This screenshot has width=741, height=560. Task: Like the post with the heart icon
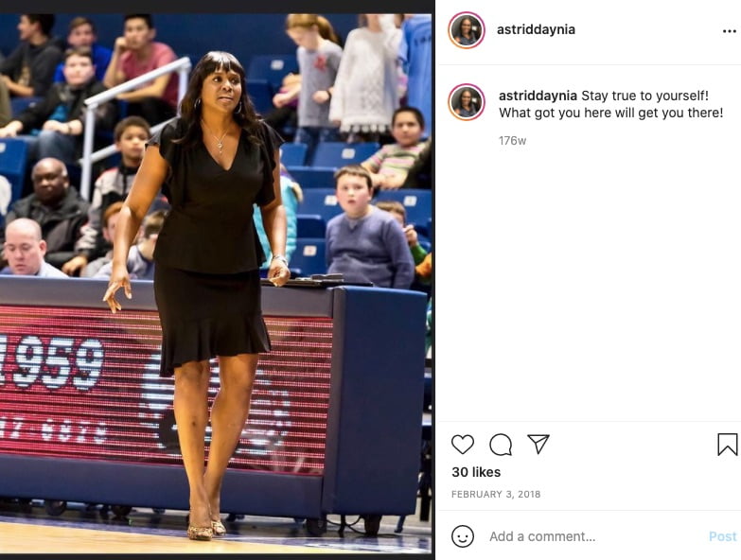(463, 445)
